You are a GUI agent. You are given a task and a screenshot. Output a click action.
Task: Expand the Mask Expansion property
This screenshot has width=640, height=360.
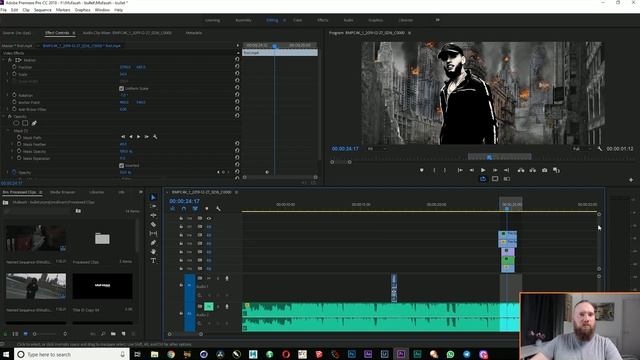(x=12, y=158)
